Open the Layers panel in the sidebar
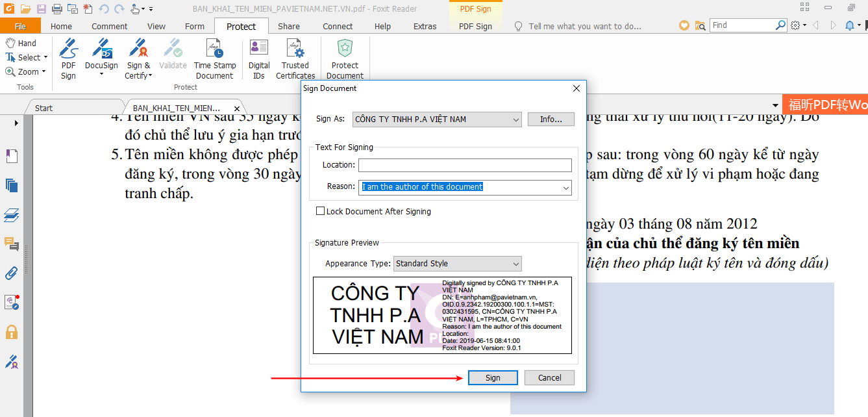This screenshot has width=868, height=417. [12, 214]
